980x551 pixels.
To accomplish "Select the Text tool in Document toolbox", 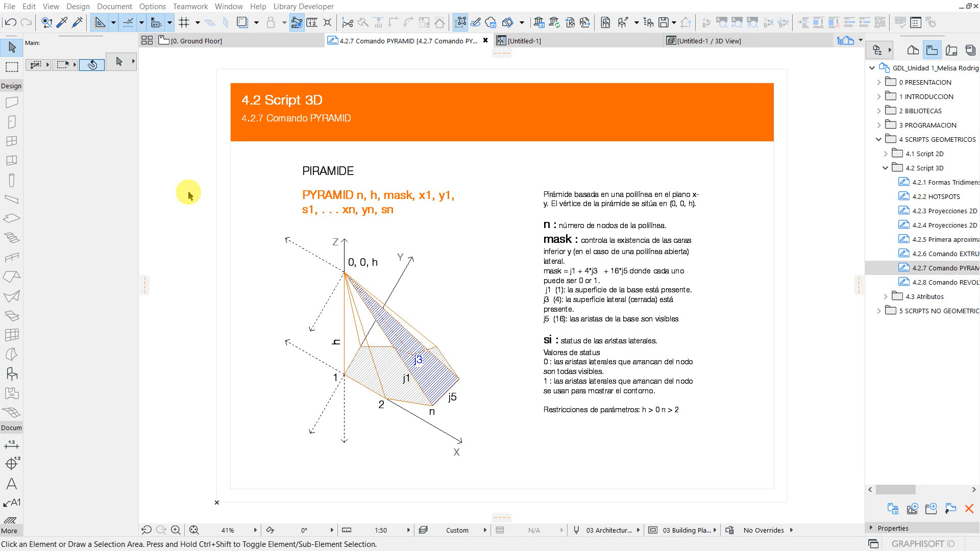I will click(x=11, y=484).
